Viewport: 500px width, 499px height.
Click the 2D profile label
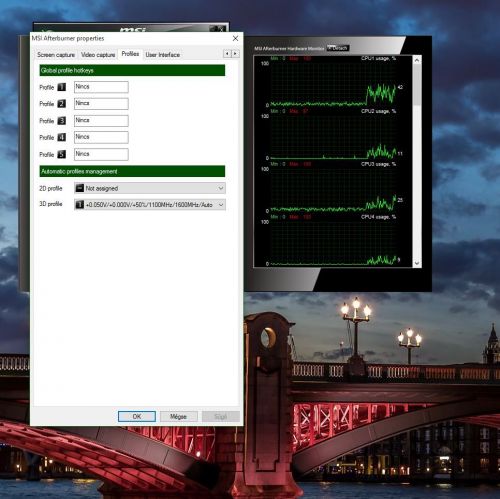(x=51, y=188)
